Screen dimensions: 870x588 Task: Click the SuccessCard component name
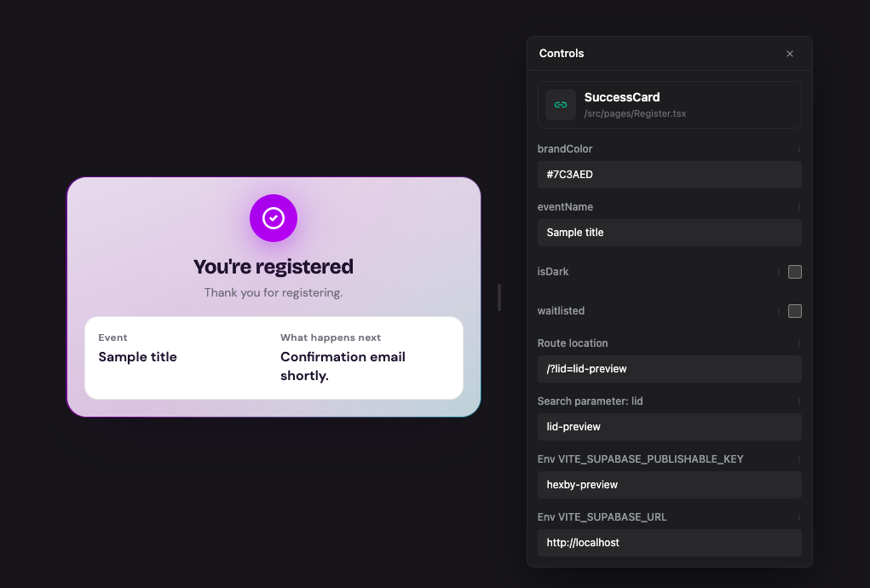click(622, 97)
